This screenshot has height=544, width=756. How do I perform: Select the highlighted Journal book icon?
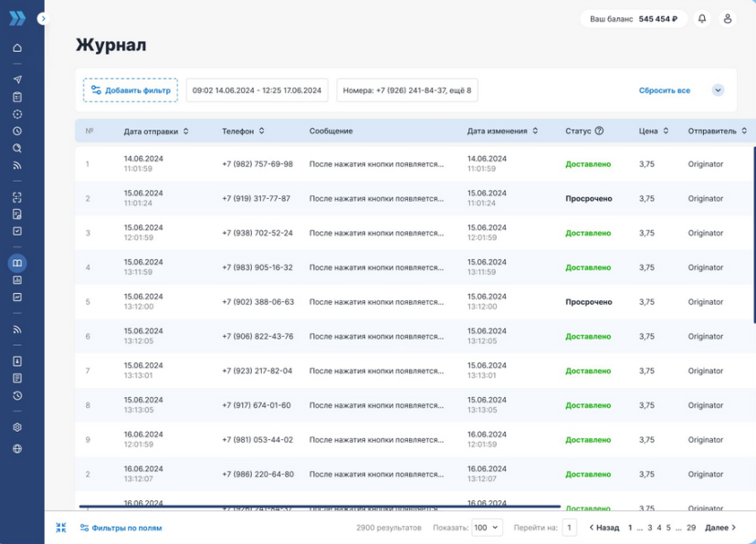[x=17, y=263]
